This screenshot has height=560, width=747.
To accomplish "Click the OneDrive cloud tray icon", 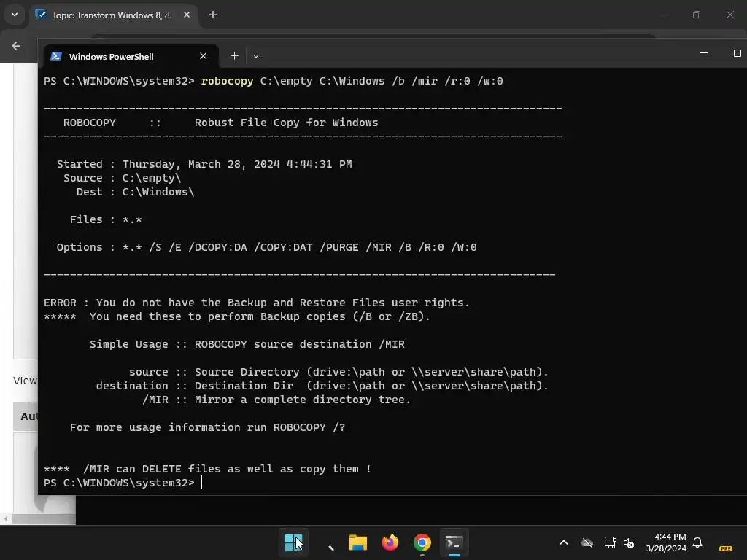I will (x=587, y=542).
